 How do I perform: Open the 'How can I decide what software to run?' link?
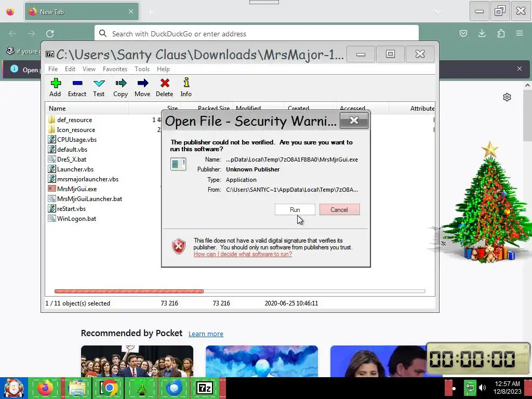(243, 254)
